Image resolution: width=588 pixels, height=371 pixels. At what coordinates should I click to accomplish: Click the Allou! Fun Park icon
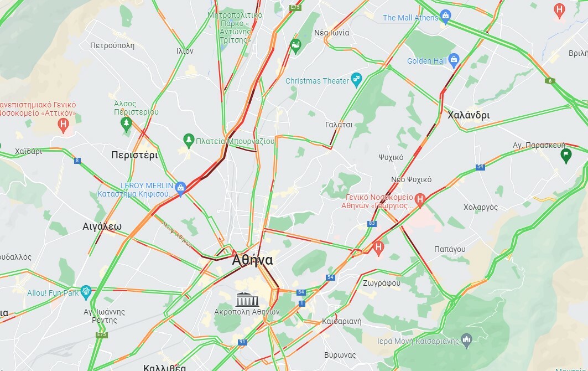click(86, 292)
